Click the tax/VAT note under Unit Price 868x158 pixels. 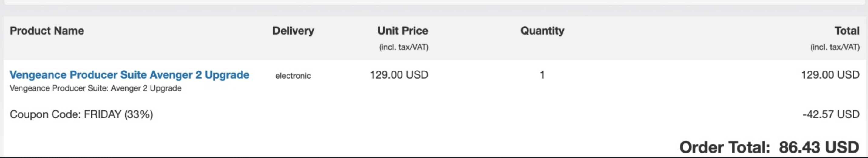click(x=404, y=47)
